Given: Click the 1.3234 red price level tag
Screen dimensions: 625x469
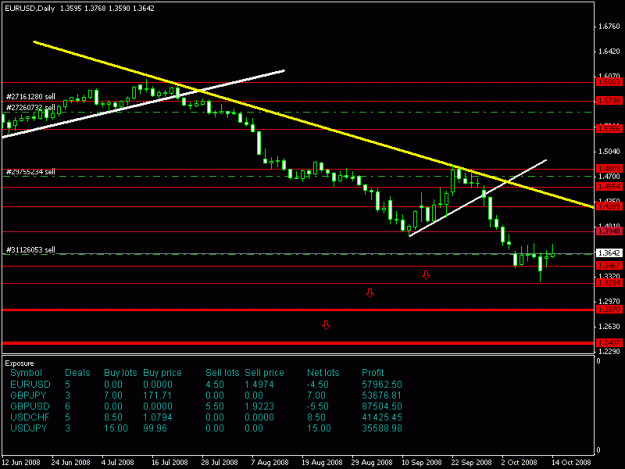Looking at the screenshot, I should coord(609,283).
